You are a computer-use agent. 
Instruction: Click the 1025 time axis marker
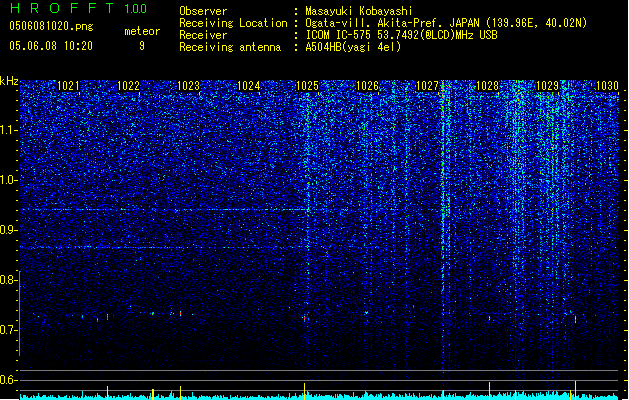click(307, 86)
